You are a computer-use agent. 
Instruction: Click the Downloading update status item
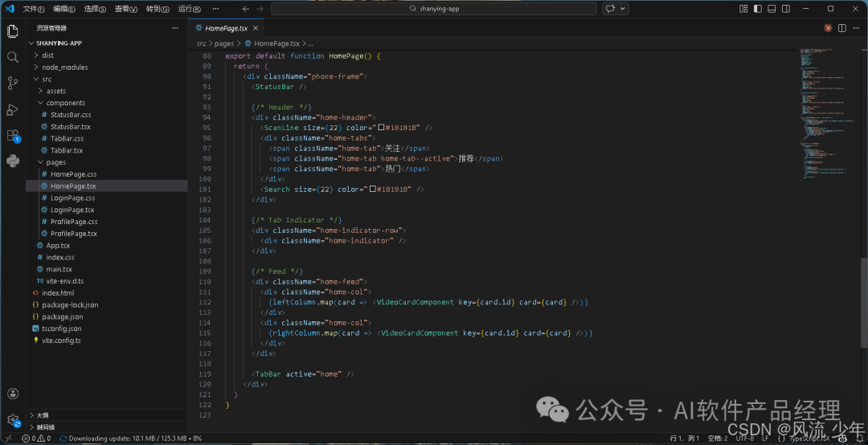(x=131, y=439)
